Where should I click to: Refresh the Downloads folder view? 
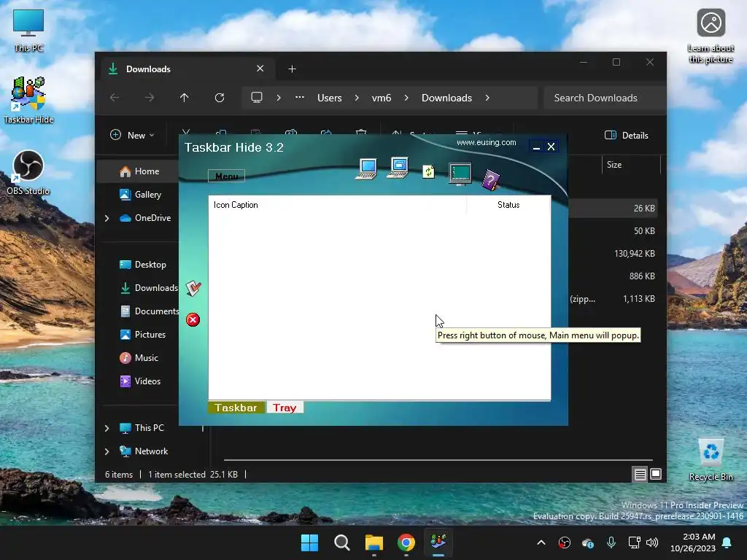coord(220,98)
